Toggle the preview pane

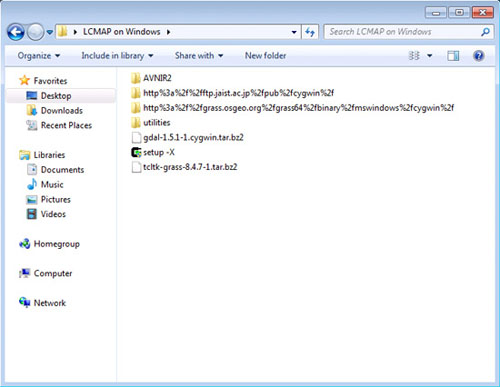(x=453, y=56)
